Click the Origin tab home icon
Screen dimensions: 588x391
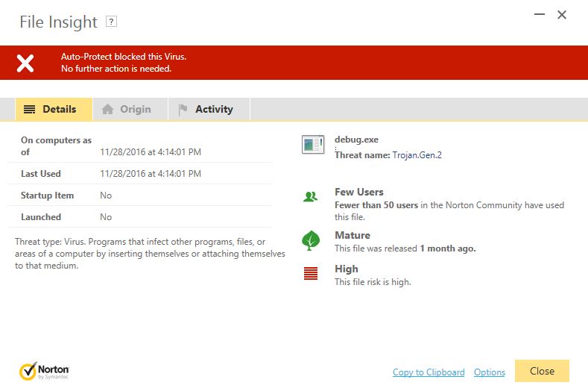coord(108,110)
